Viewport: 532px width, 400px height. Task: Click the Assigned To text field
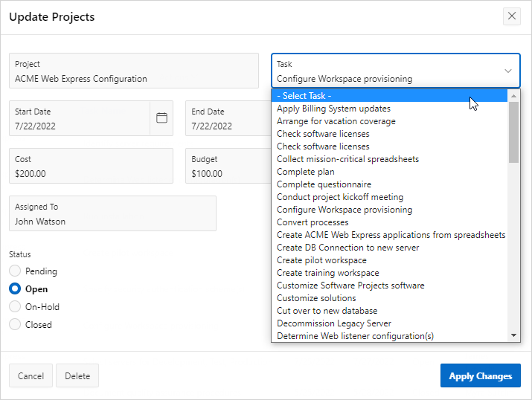(112, 213)
